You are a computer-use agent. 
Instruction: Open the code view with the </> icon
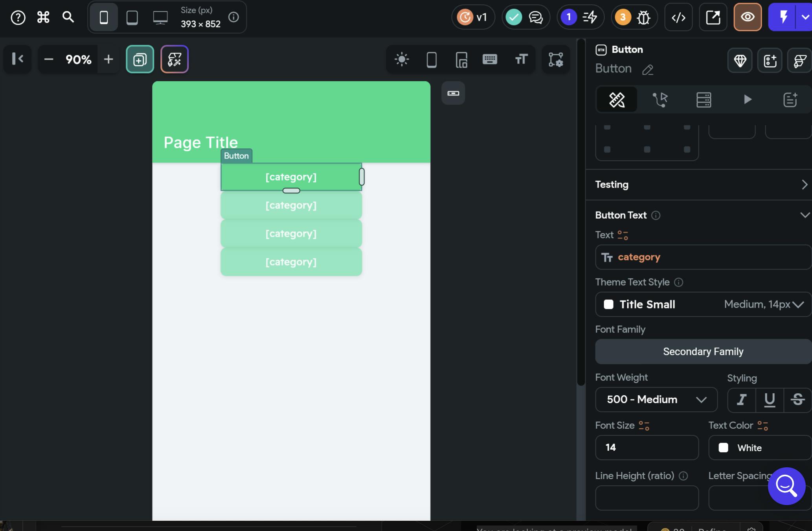tap(678, 17)
